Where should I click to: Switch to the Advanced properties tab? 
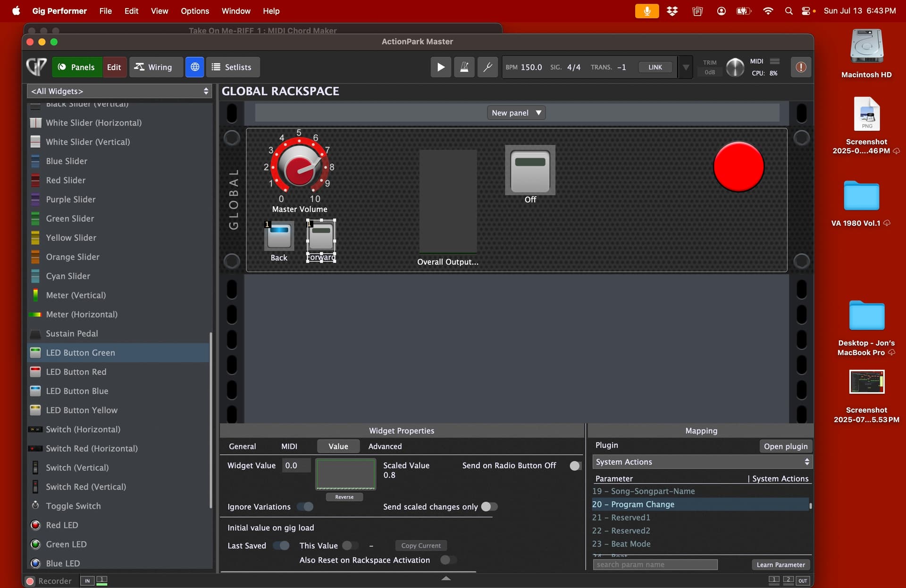click(385, 446)
